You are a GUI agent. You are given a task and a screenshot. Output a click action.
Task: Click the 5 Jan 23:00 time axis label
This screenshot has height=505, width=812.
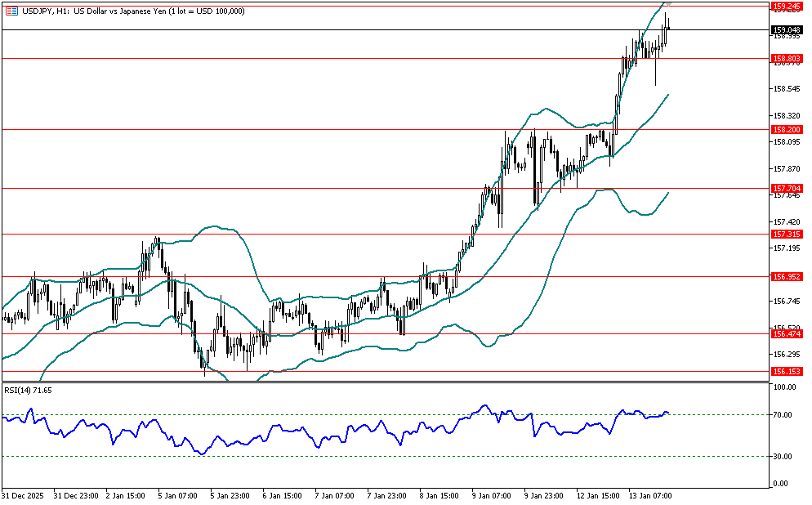(x=230, y=496)
